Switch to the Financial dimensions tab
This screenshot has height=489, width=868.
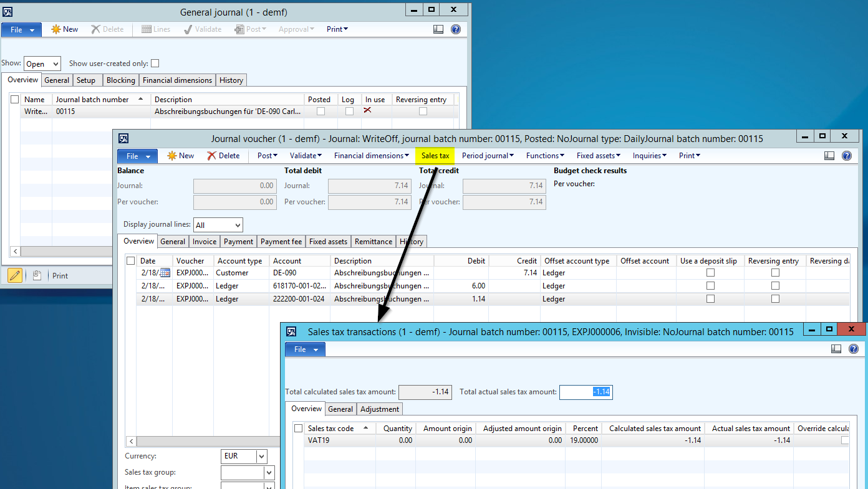click(x=177, y=80)
